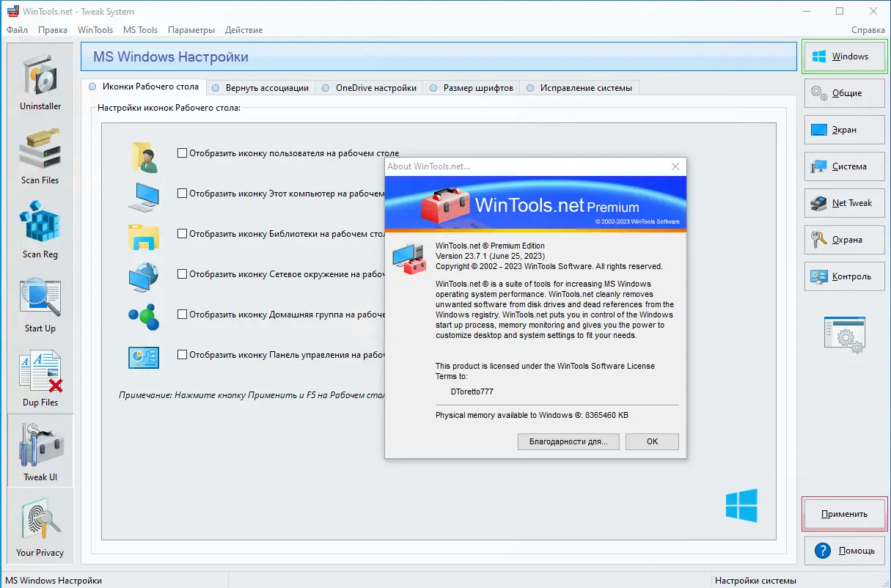Open the Net Tweak category

coord(845,203)
